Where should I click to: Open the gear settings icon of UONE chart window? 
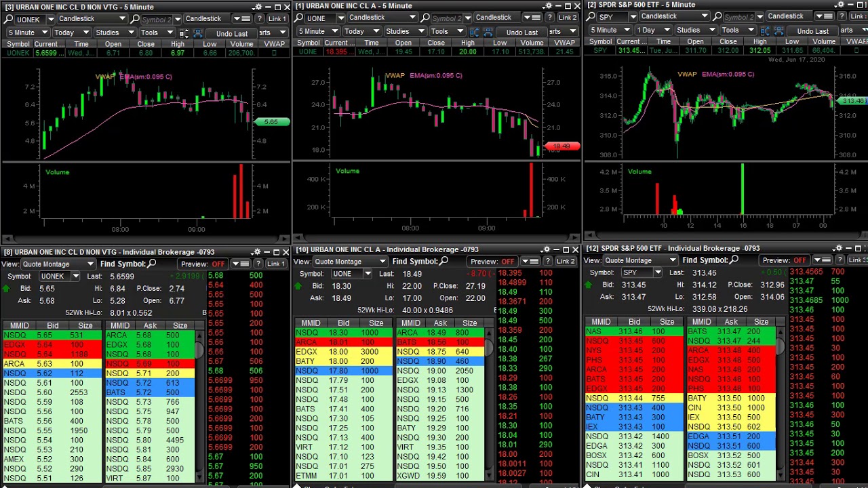tap(548, 5)
